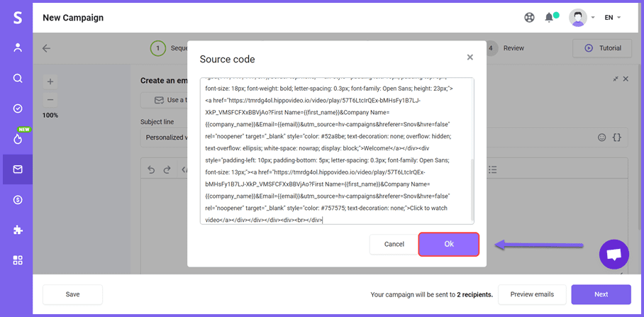Open the dollar sign deals icon
This screenshot has width=644, height=317.
(18, 200)
